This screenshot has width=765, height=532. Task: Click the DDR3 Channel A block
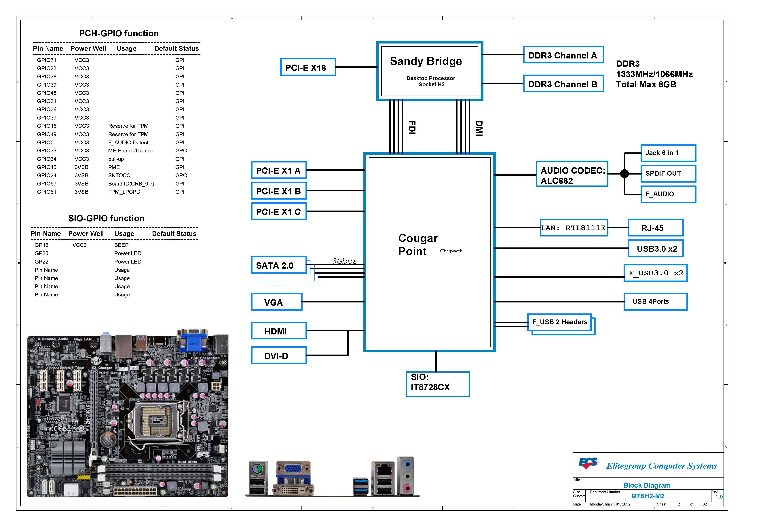click(563, 55)
